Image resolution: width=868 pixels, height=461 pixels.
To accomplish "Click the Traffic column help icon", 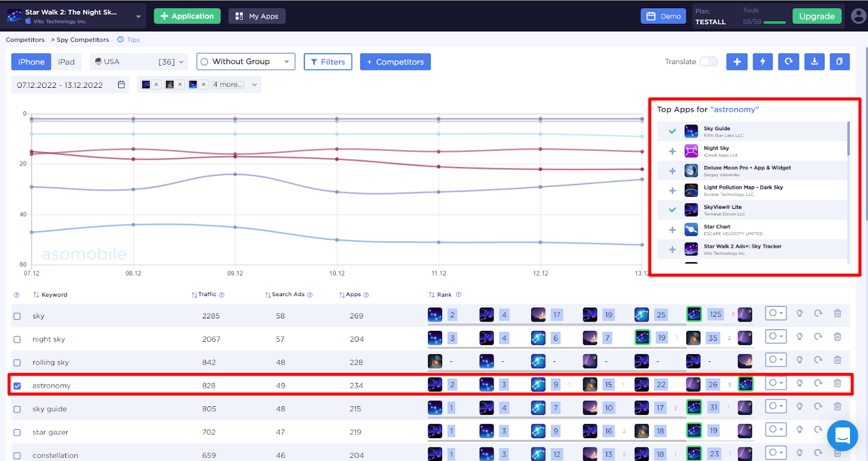I will (x=221, y=295).
